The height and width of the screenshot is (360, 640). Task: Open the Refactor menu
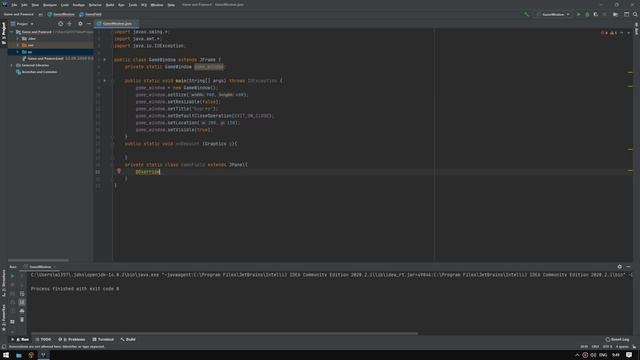click(x=95, y=5)
